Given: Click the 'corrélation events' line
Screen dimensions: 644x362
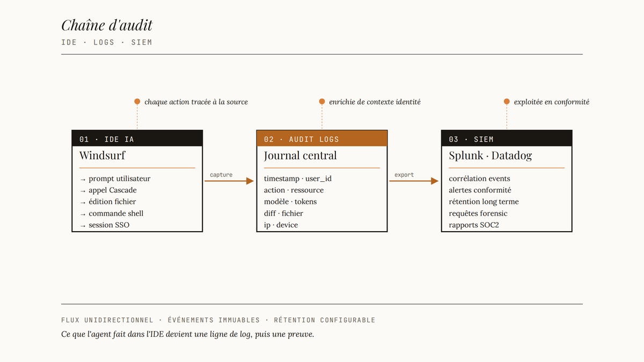Looking at the screenshot, I should pyautogui.click(x=480, y=179).
